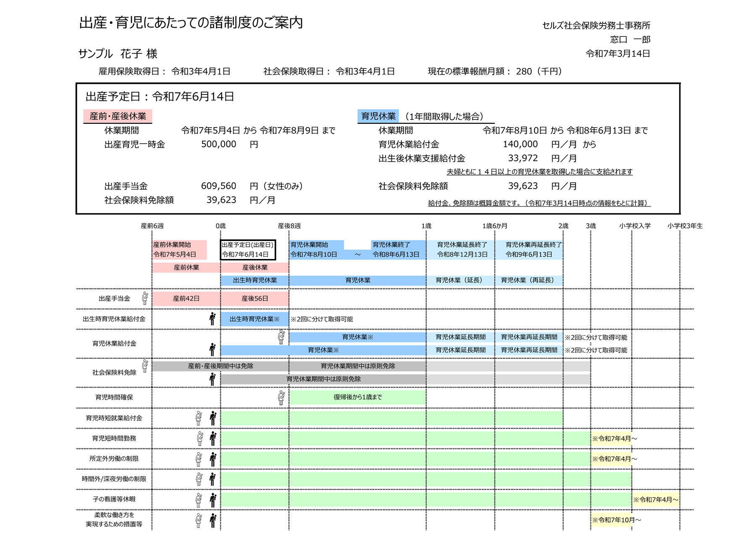Click the father icon in the 所定外労働の制限 row
The width and height of the screenshot is (756, 536).
point(213,459)
